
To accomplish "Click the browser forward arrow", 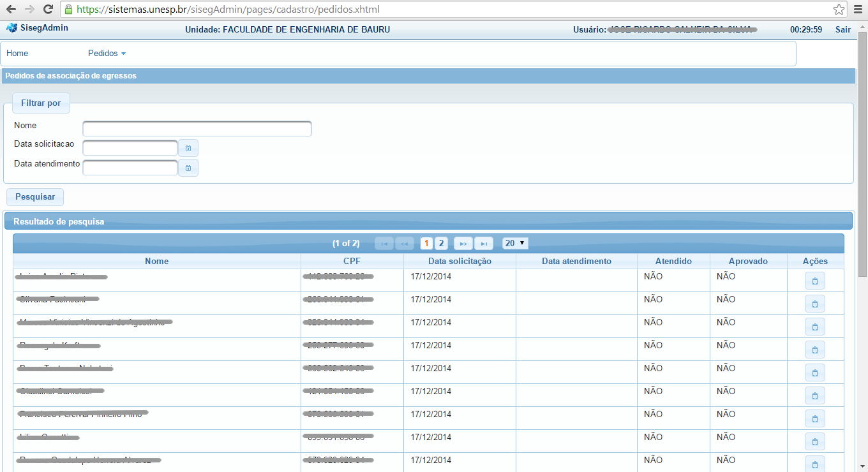I will [x=29, y=10].
